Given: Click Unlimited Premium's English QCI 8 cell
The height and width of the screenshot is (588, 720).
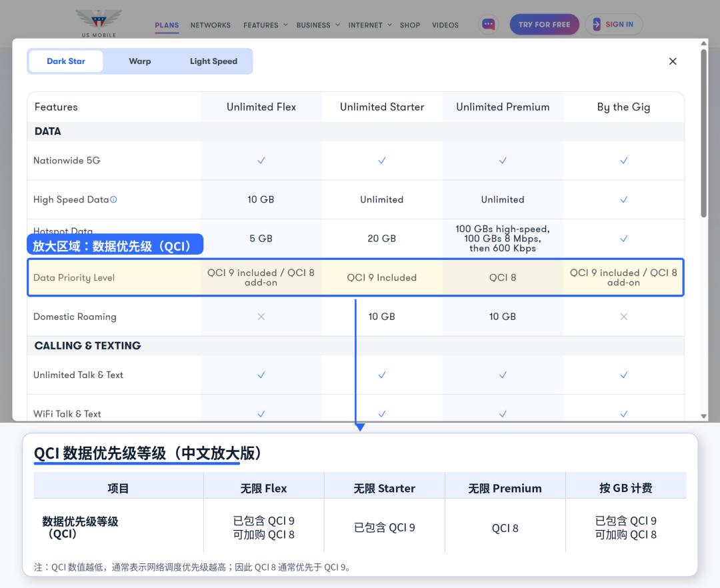Looking at the screenshot, I should point(503,278).
